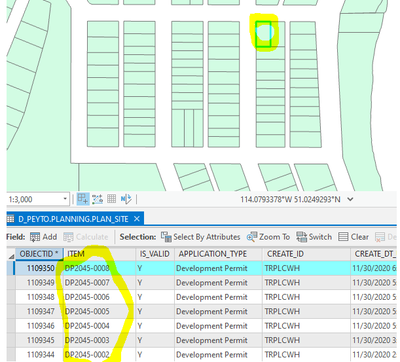This screenshot has height=362, width=400.
Task: Open the 1:3,000 map scale dropdown
Action: (x=65, y=199)
